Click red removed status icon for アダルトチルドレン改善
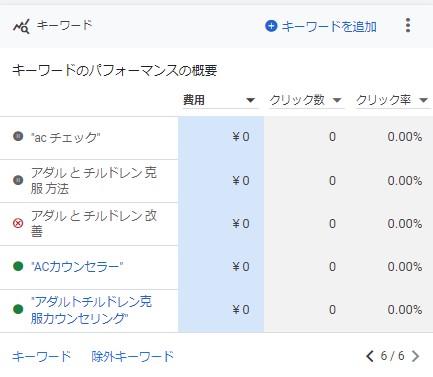 click(x=18, y=223)
